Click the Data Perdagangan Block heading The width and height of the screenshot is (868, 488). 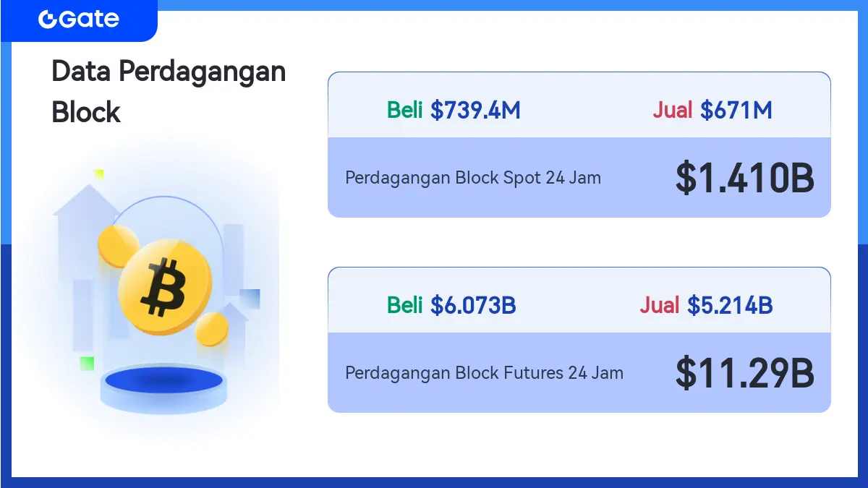click(169, 92)
